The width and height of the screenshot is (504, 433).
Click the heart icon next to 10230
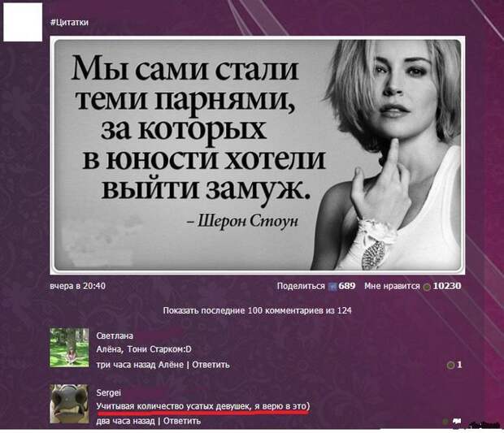tap(427, 287)
